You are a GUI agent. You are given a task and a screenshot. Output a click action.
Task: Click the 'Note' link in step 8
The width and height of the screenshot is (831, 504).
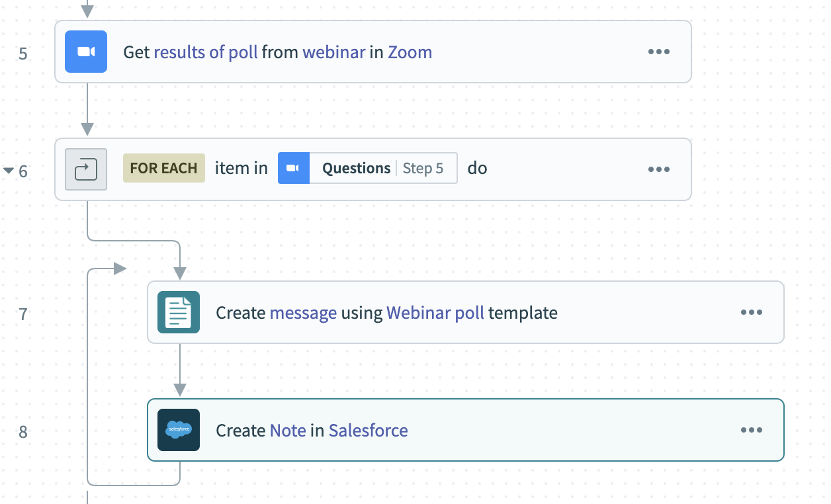[x=288, y=431]
